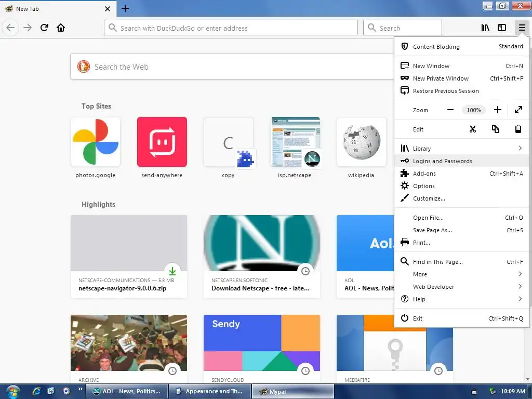Open the Mediafire highlight thumbnail
Image resolution: width=532 pixels, height=399 pixels.
click(x=395, y=349)
